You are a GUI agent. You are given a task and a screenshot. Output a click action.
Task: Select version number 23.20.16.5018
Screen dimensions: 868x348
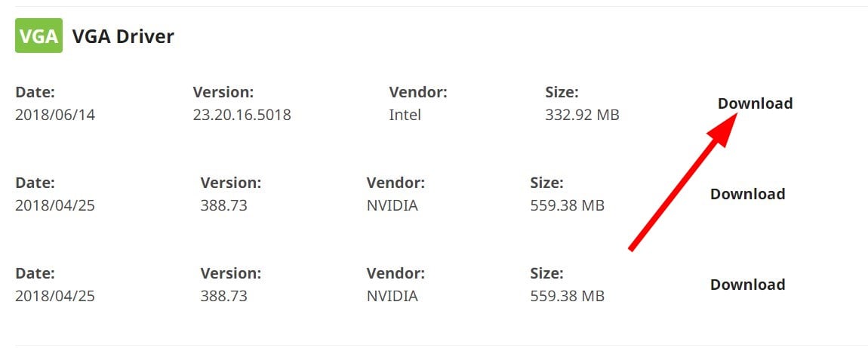[242, 115]
